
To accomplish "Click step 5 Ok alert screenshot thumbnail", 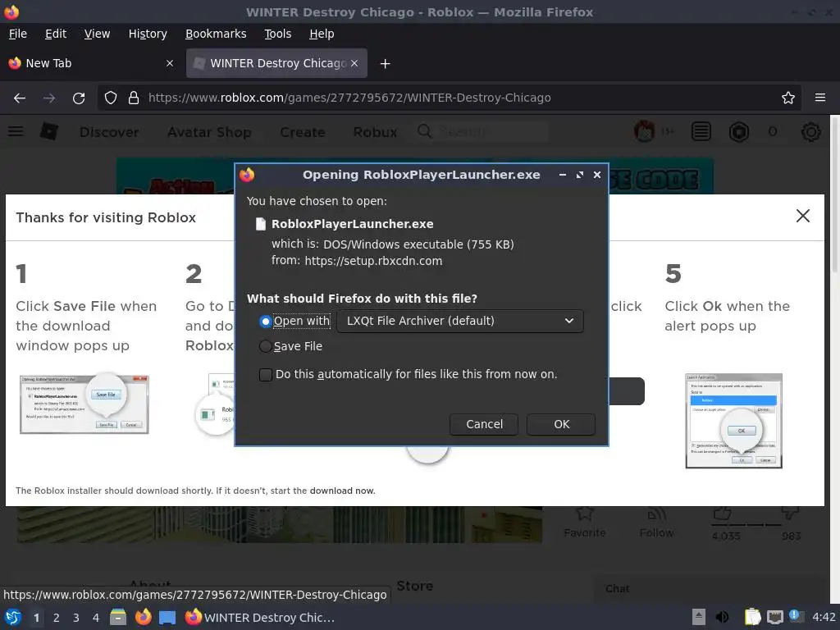I will 734,421.
